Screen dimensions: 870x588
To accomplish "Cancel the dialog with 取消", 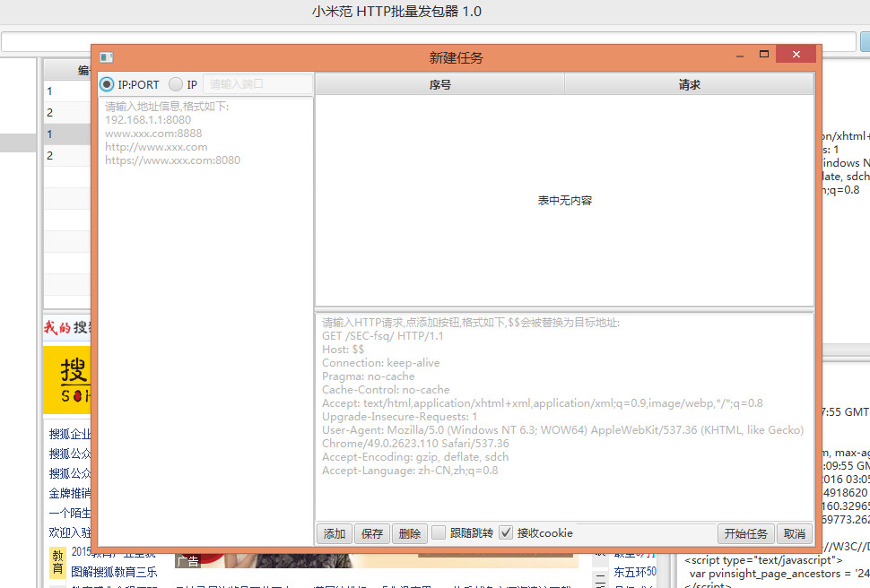I will [795, 533].
